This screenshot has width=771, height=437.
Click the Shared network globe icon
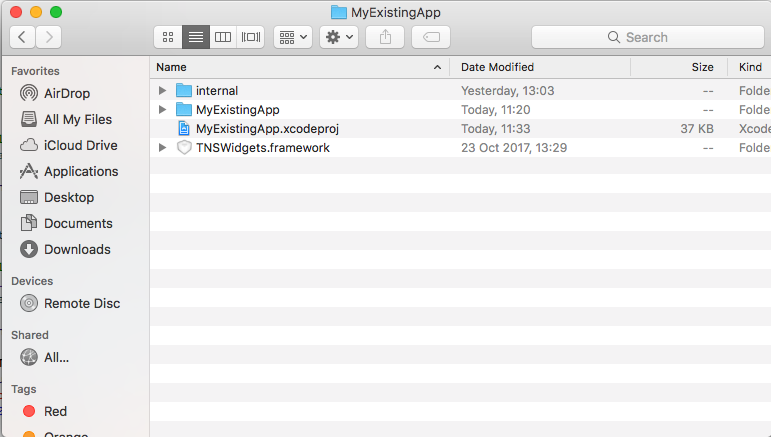click(x=29, y=357)
